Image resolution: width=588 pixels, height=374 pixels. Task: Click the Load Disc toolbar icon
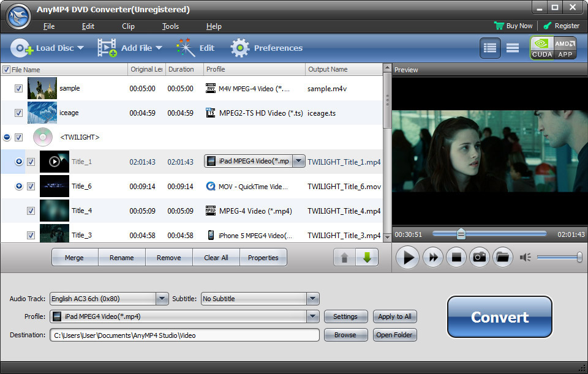click(x=22, y=48)
